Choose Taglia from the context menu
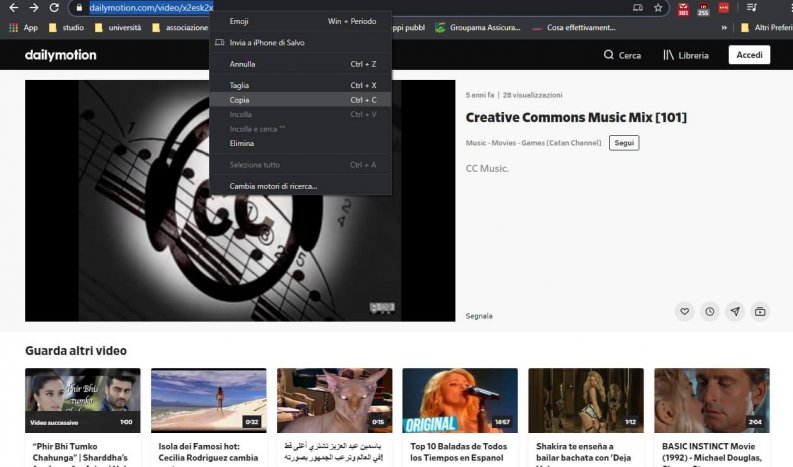 pyautogui.click(x=240, y=86)
